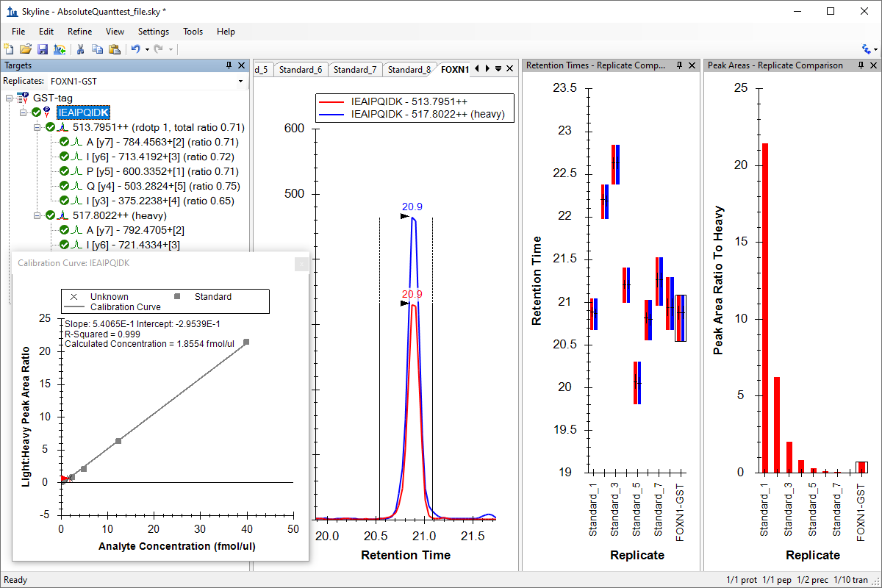Select the 517.8022++ (heavy) precursor node
The width and height of the screenshot is (882, 588).
(119, 215)
